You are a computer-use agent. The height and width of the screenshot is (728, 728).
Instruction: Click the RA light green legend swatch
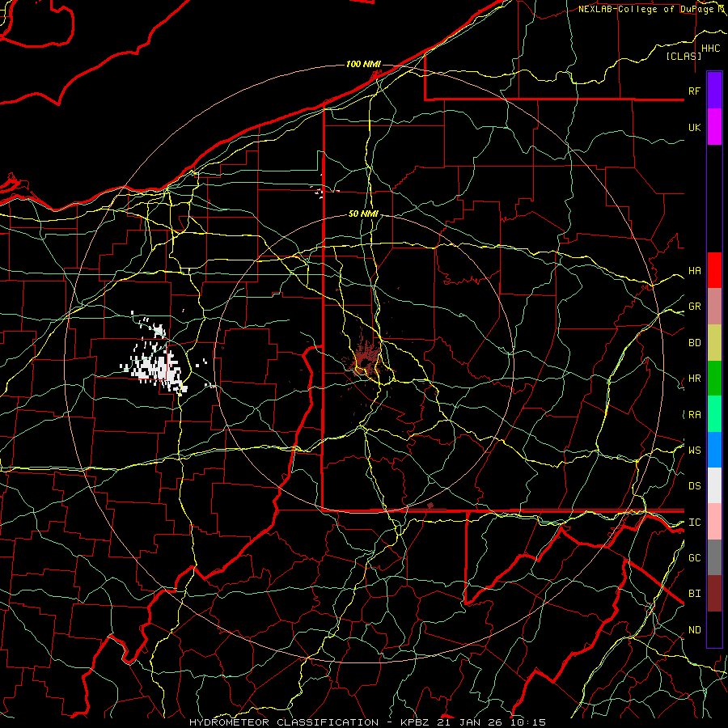tap(714, 414)
